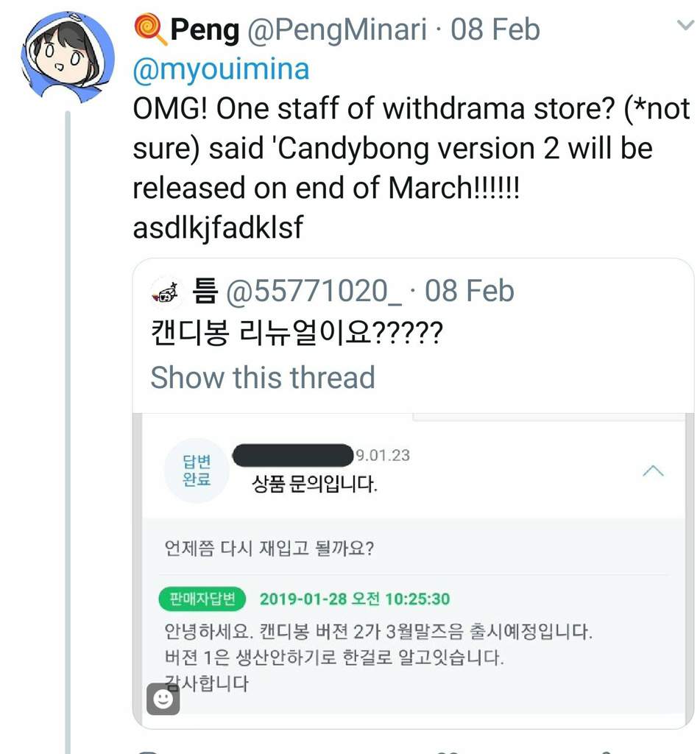Screen dimensions: 700x754
Task: Click the 2019-01-28 seller reply timestamp
Action: tap(355, 599)
